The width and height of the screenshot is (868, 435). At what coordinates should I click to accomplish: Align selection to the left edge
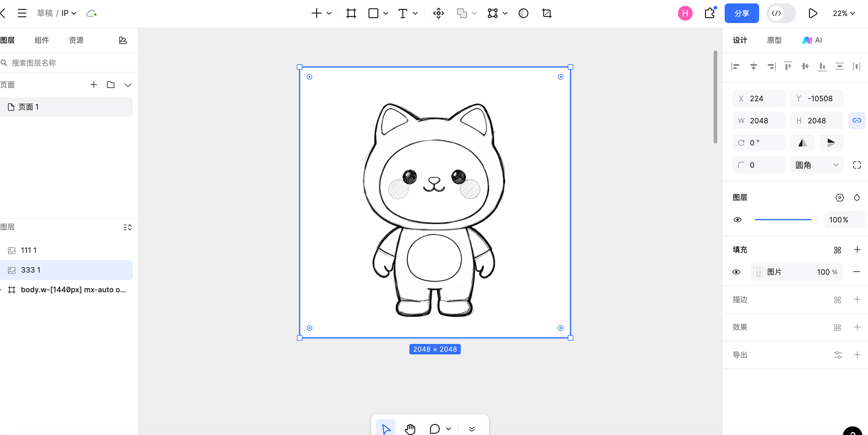735,66
